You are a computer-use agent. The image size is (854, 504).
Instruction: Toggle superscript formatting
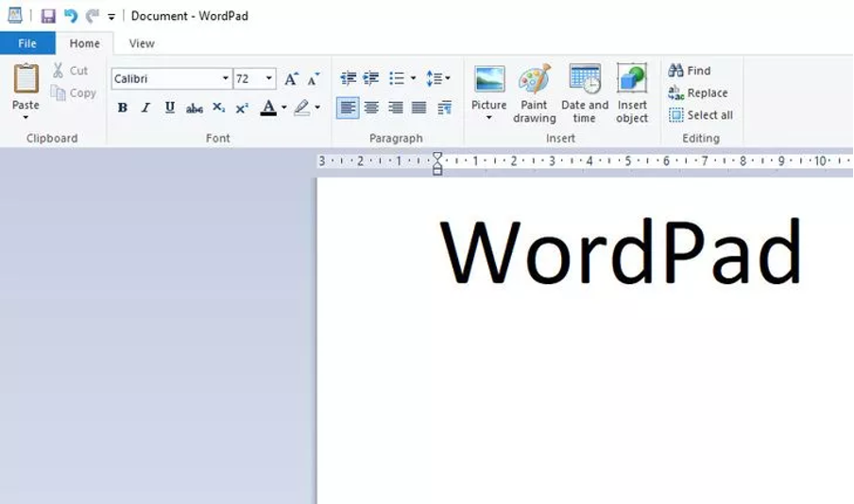click(242, 108)
